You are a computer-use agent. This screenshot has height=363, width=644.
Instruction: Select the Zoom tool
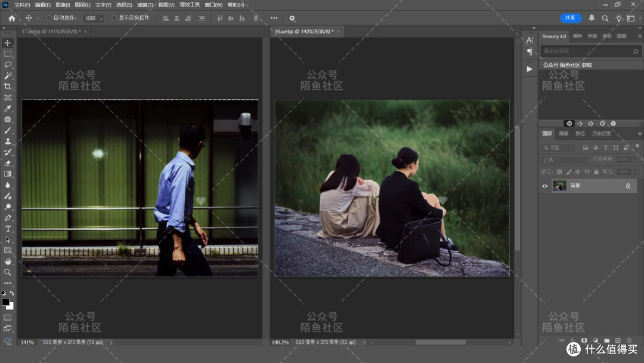pos(8,272)
